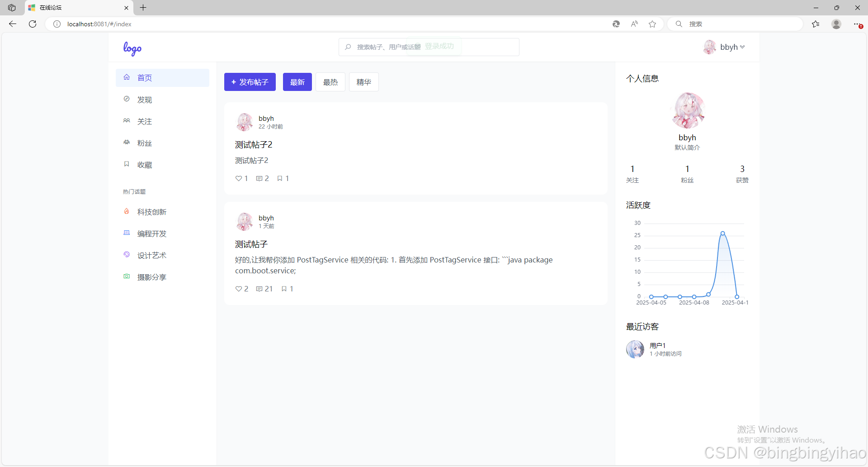This screenshot has width=868, height=467.
Task: Select the 科技创新 hot topic
Action: (x=162, y=212)
